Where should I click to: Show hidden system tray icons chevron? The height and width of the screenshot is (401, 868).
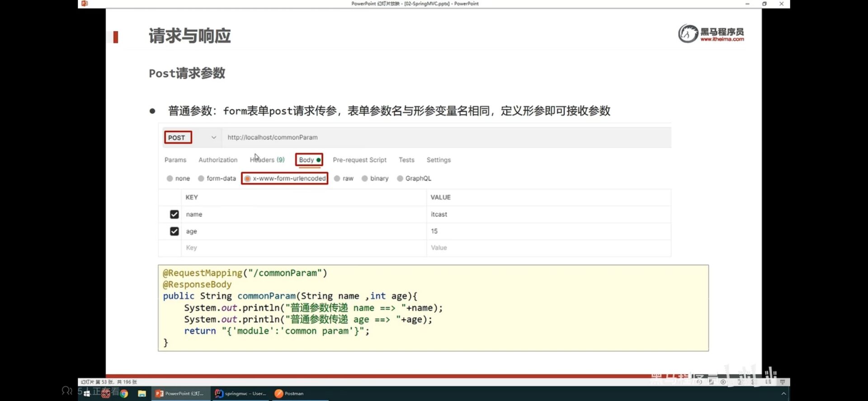point(783,394)
